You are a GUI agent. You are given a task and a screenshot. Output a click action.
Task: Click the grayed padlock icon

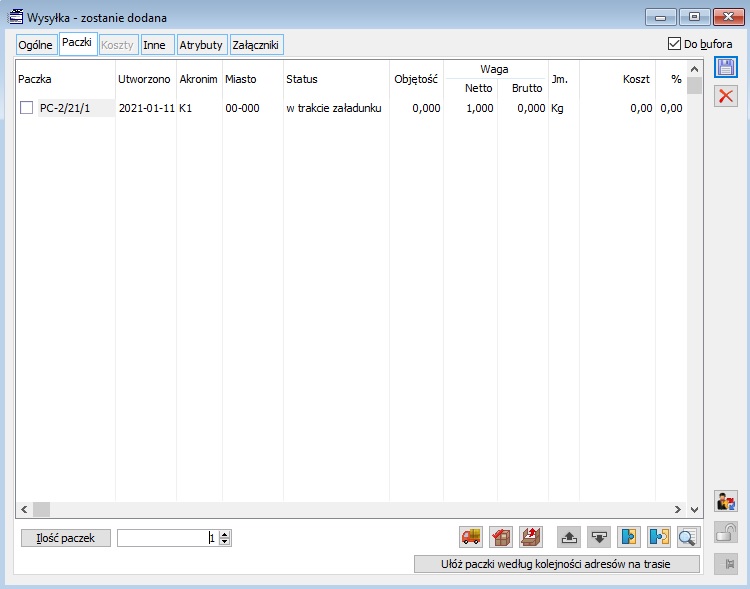click(726, 532)
